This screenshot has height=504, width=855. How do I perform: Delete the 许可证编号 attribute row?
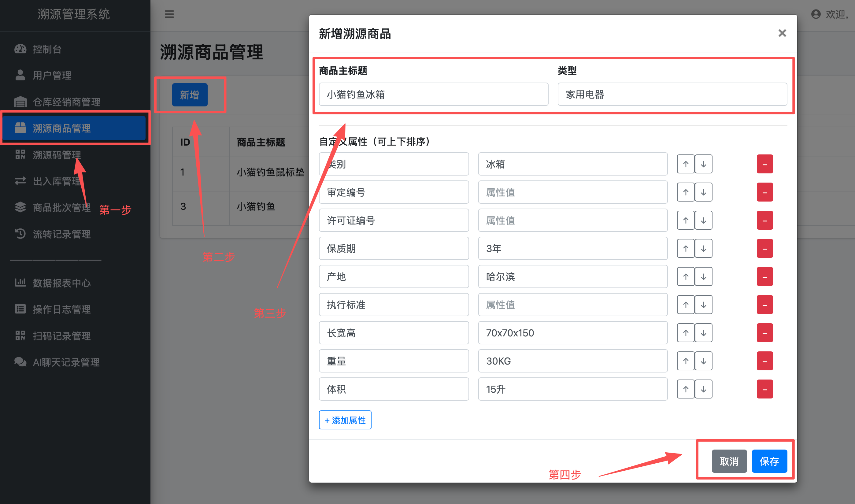[x=764, y=220]
